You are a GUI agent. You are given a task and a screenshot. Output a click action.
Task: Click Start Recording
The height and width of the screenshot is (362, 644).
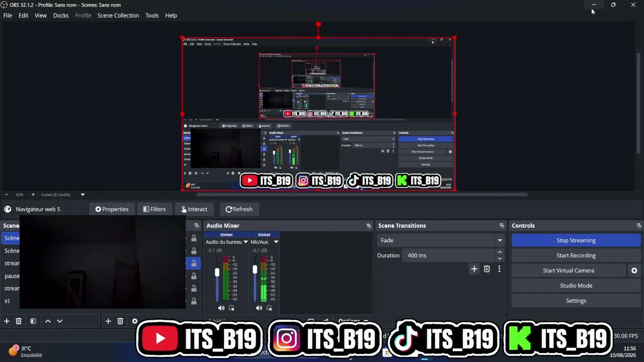click(x=576, y=255)
